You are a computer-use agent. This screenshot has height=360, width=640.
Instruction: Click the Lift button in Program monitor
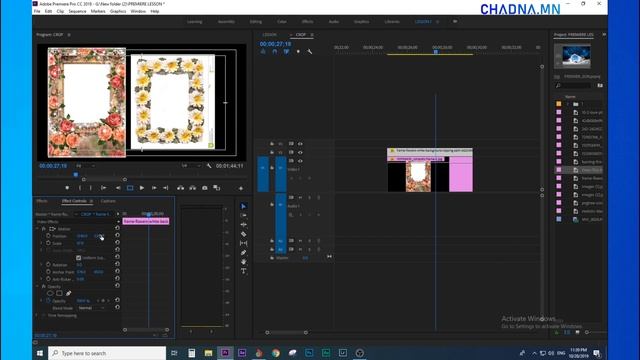[180, 188]
